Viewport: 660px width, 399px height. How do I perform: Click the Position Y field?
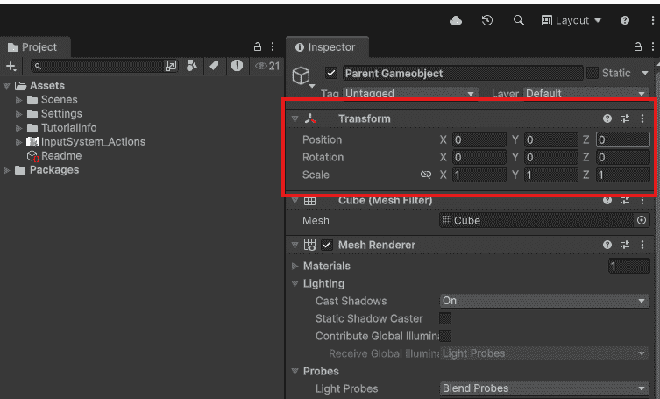click(551, 140)
